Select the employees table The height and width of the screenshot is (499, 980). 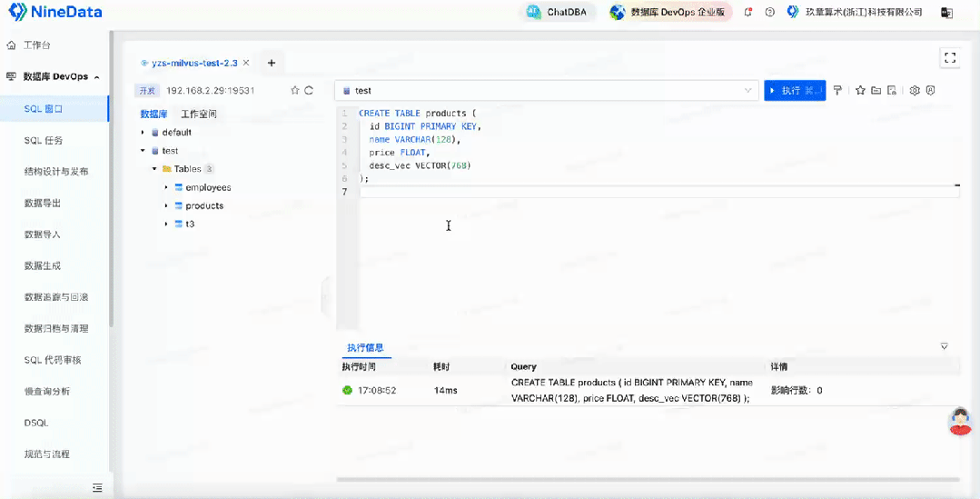click(x=208, y=187)
